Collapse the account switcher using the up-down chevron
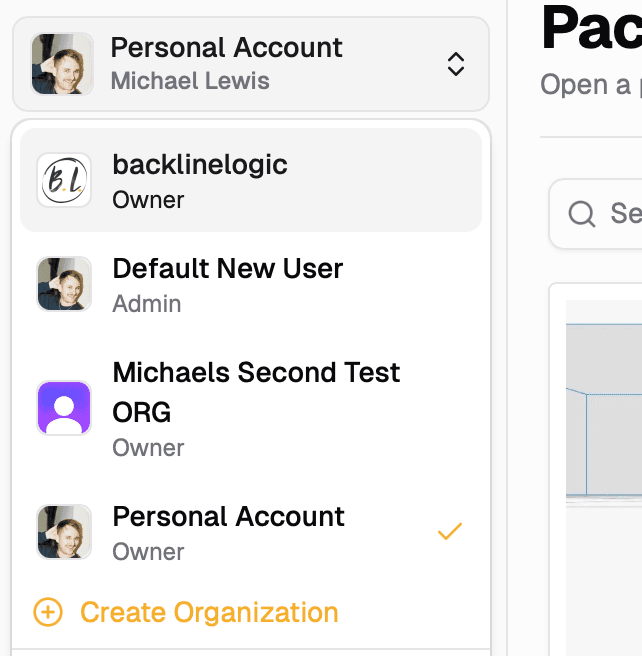This screenshot has width=642, height=656. [455, 65]
